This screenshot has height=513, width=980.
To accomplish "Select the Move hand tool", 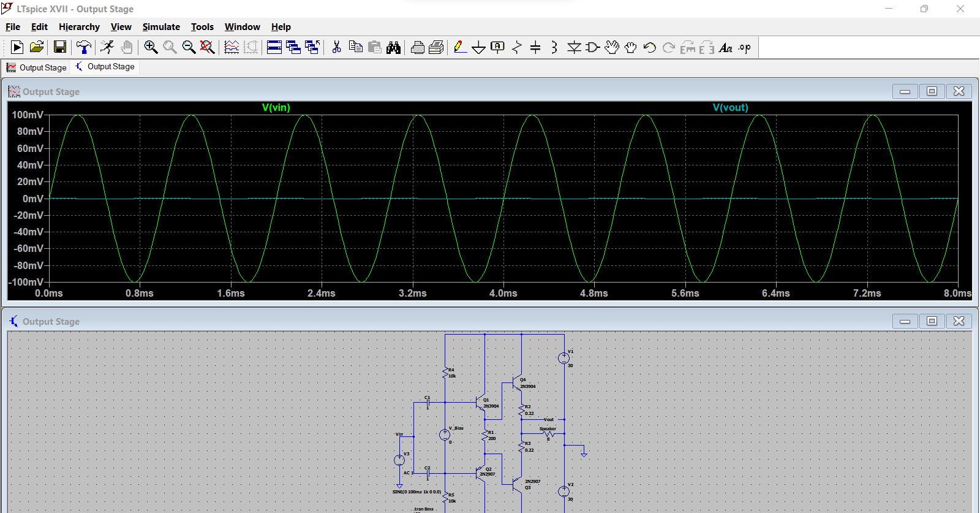I will [x=612, y=47].
